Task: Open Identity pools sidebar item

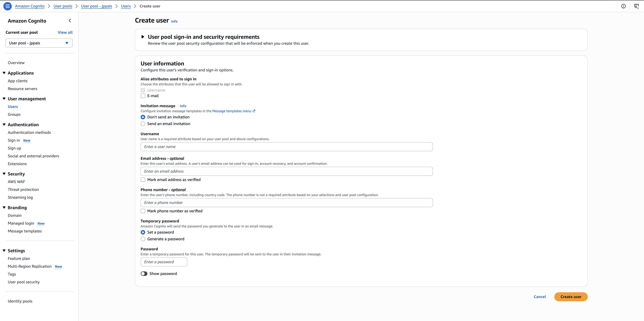Action: (x=20, y=301)
